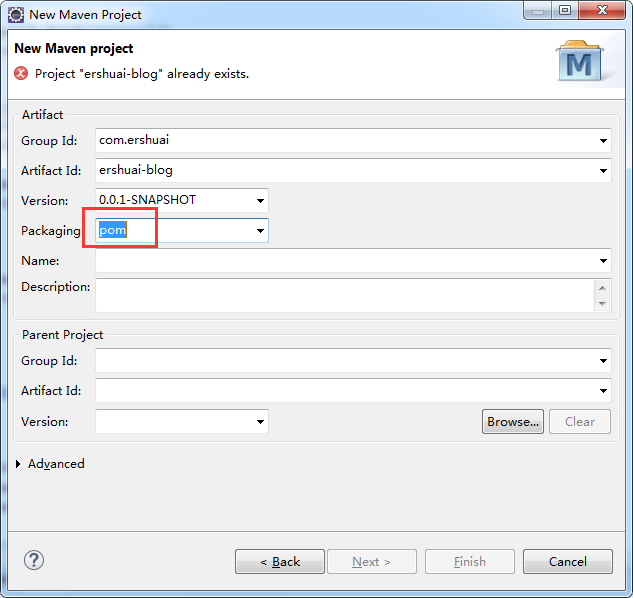Viewport: 633px width, 598px height.
Task: Open the Packaging dropdown arrow
Action: click(260, 231)
